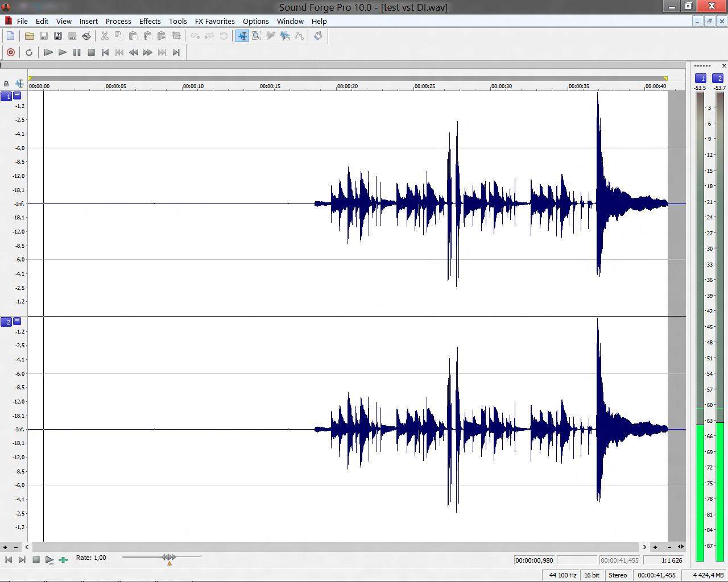Image resolution: width=728 pixels, height=582 pixels.
Task: Open the Effects menu
Action: 150,21
